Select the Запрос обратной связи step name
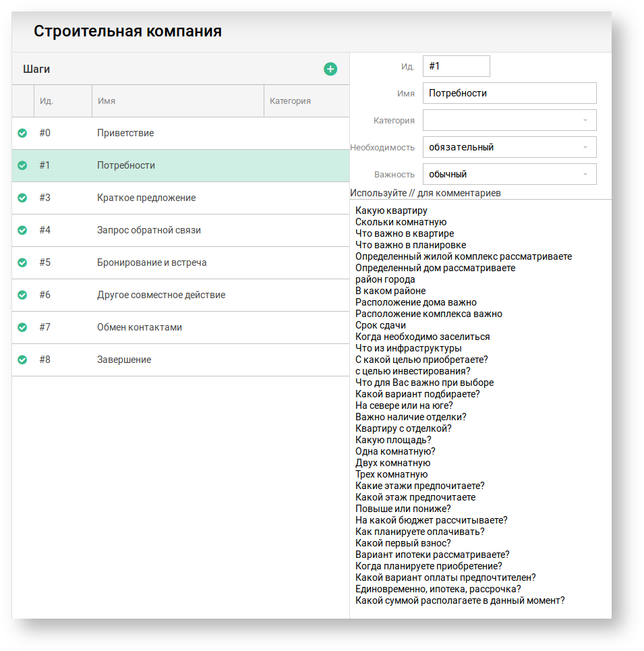 click(148, 230)
